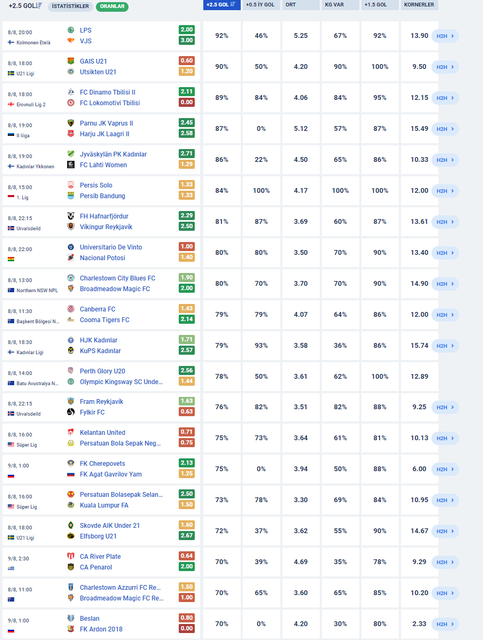Click the Canberra FC logo icon
Viewport: 483px width, 640px height.
(x=71, y=309)
